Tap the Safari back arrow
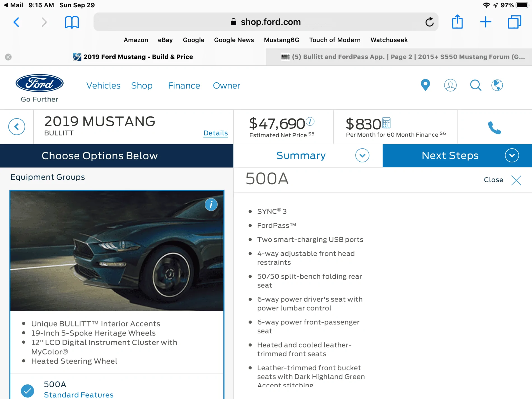 click(16, 22)
